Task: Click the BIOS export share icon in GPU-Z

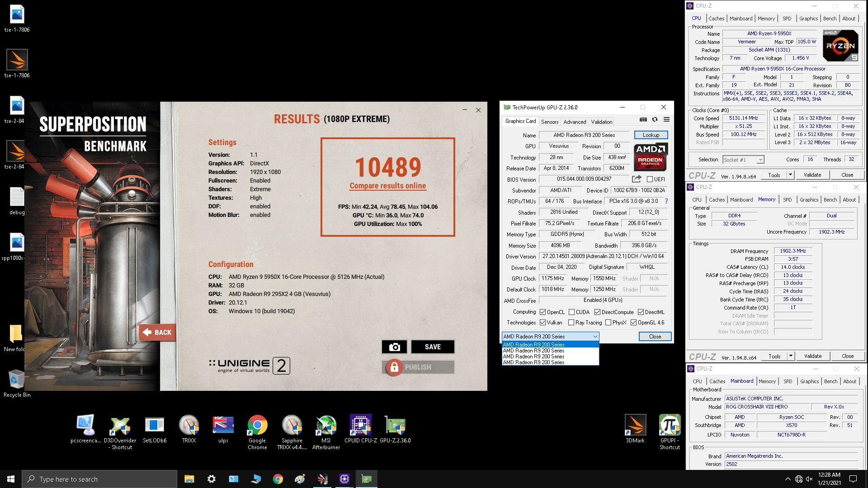Action: 637,179
